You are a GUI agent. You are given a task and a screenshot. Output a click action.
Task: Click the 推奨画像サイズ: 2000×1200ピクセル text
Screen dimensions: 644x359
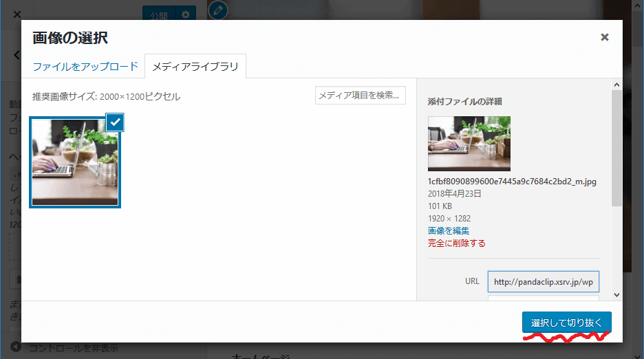tap(107, 96)
